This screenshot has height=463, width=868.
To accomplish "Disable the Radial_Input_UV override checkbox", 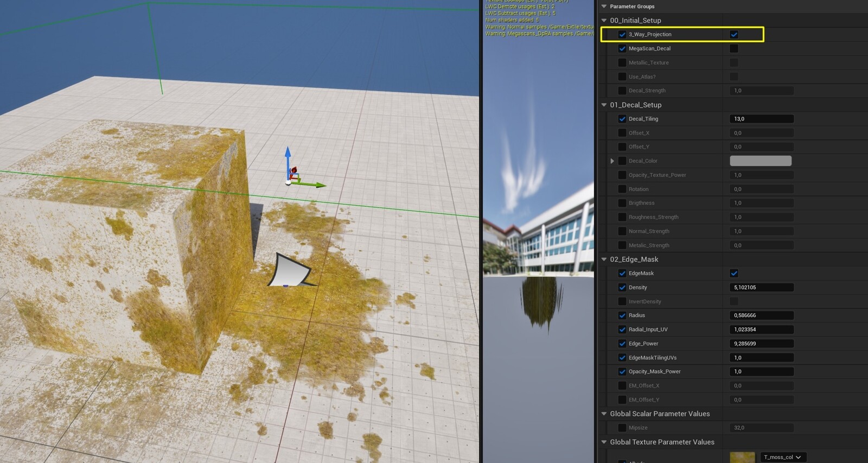I will point(622,329).
